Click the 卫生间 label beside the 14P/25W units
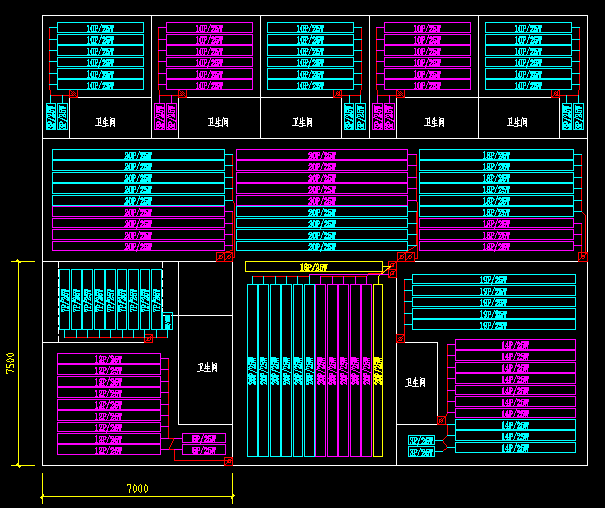This screenshot has width=605, height=508. click(417, 382)
